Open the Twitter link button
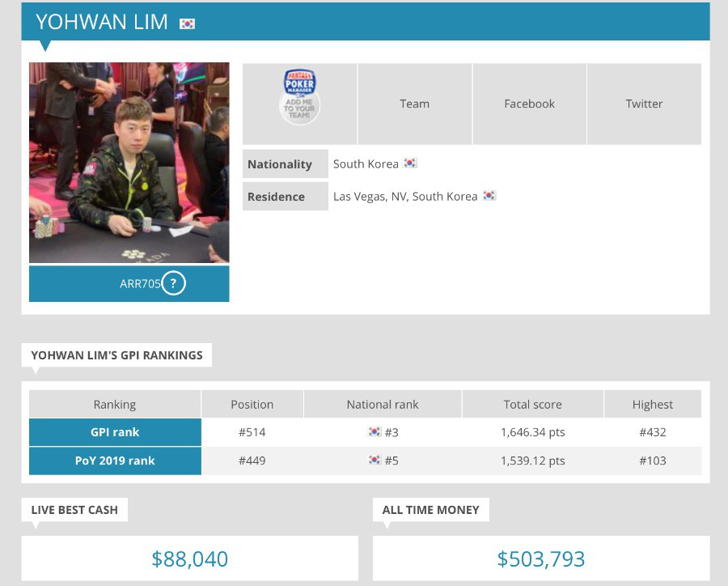Viewport: 728px width, 586px height. point(644,104)
